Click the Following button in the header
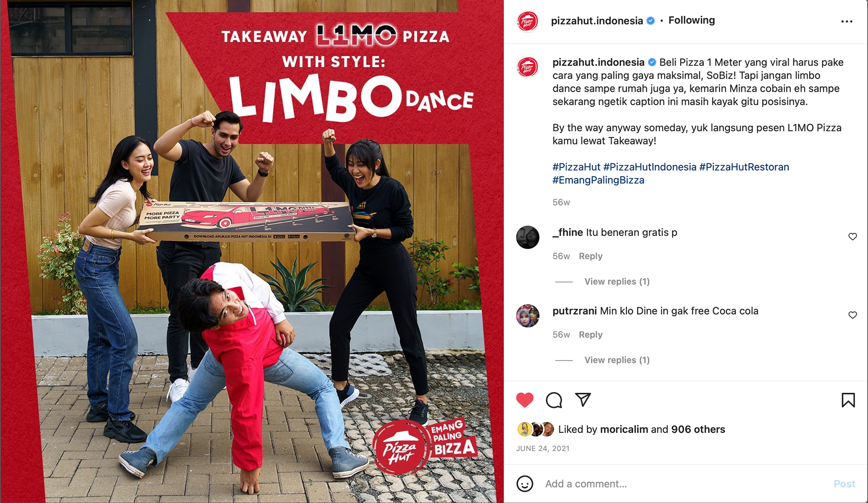Image resolution: width=868 pixels, height=503 pixels. click(x=692, y=20)
